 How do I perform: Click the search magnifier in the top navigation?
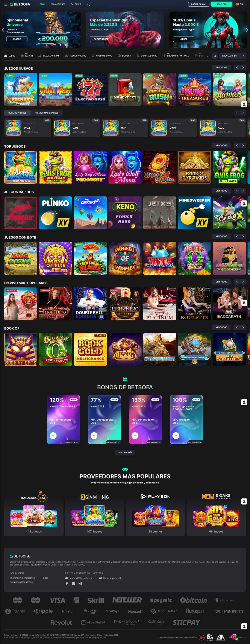(88, 4)
